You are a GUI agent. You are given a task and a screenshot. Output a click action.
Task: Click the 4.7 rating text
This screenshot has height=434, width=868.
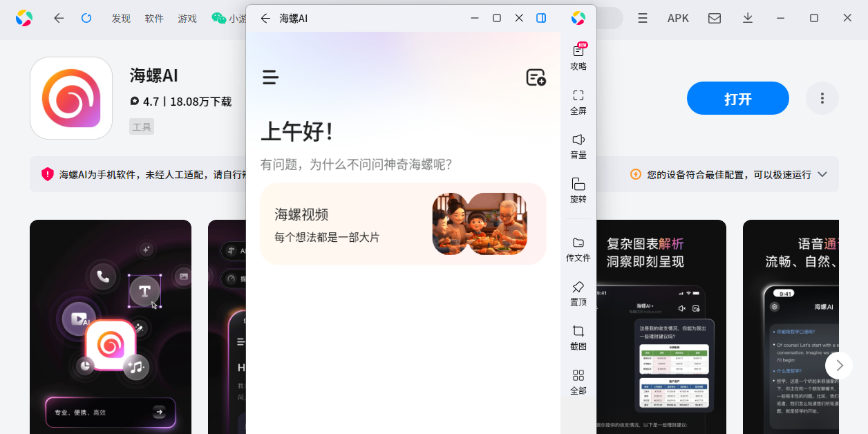tap(151, 102)
